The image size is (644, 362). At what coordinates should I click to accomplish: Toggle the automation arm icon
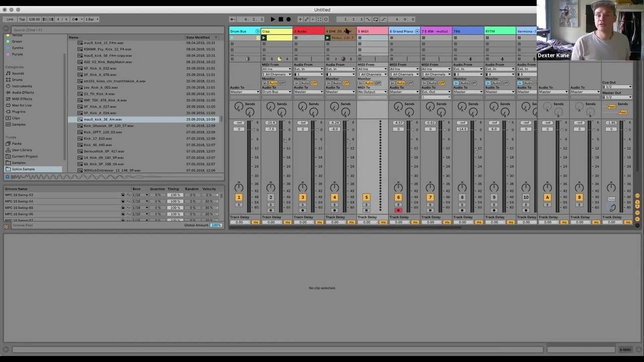306,19
